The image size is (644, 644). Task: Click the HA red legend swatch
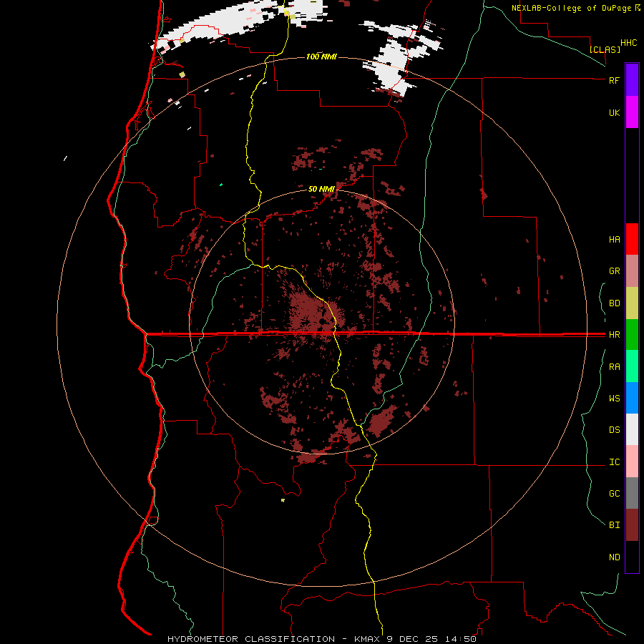[632, 239]
